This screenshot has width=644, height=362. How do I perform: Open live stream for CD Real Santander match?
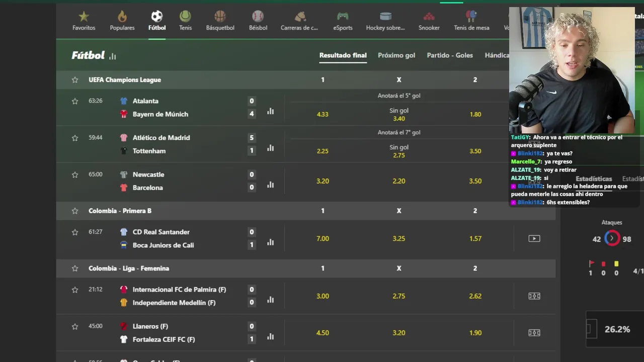[x=534, y=238]
